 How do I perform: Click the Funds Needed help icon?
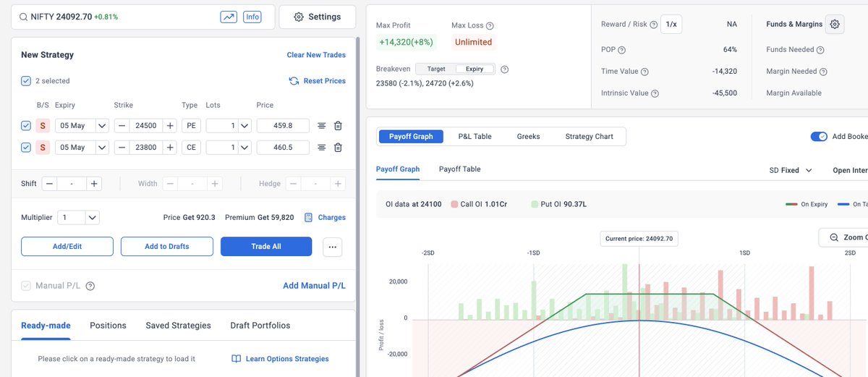click(821, 50)
